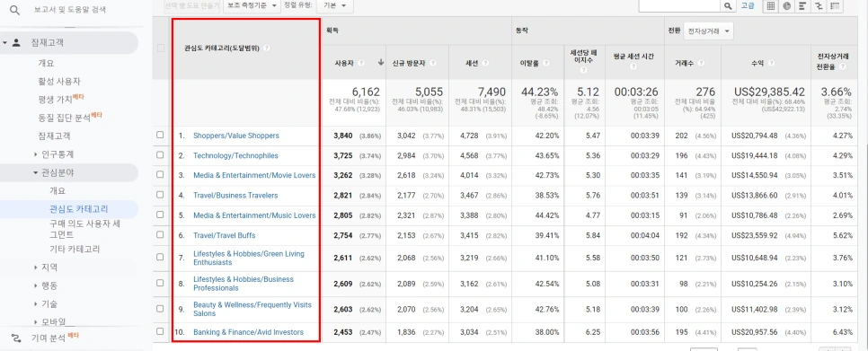Open Travel/Travel Buffs link
This screenshot has height=351, width=868.
point(225,235)
